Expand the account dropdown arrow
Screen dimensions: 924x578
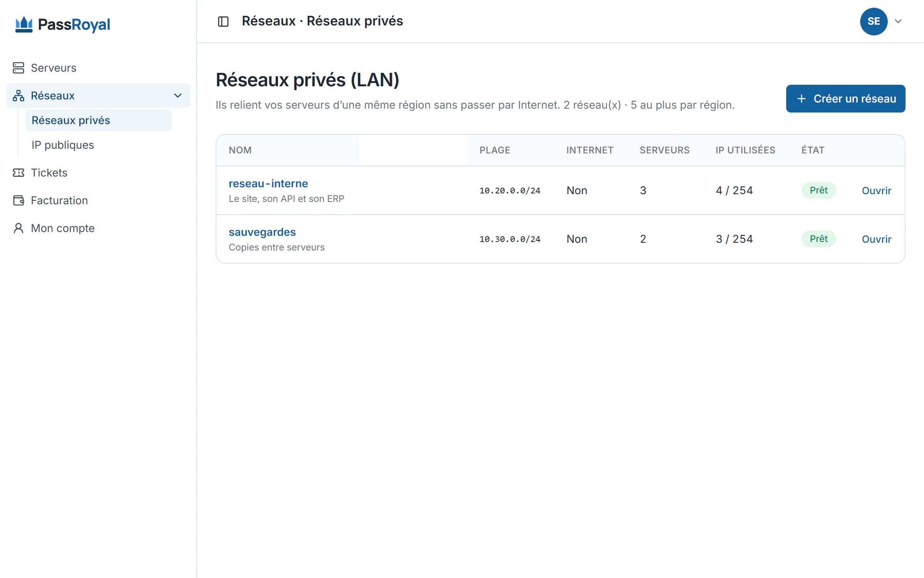point(898,21)
